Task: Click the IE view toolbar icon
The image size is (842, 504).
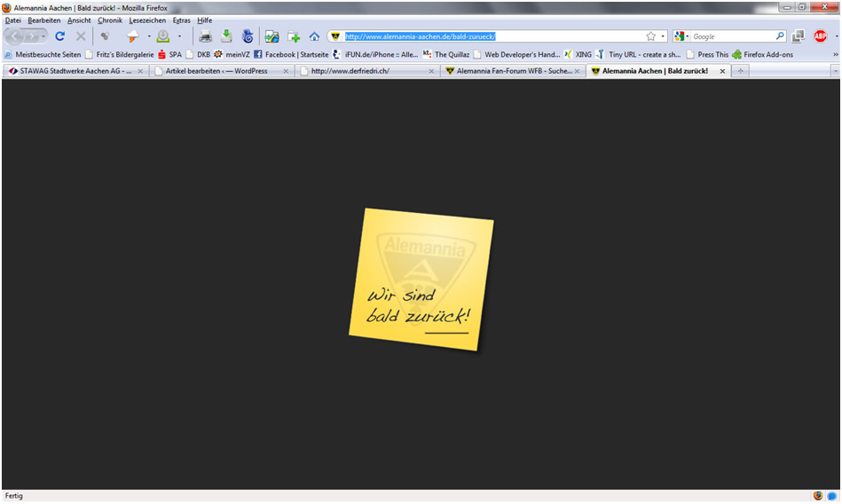Action: click(272, 36)
